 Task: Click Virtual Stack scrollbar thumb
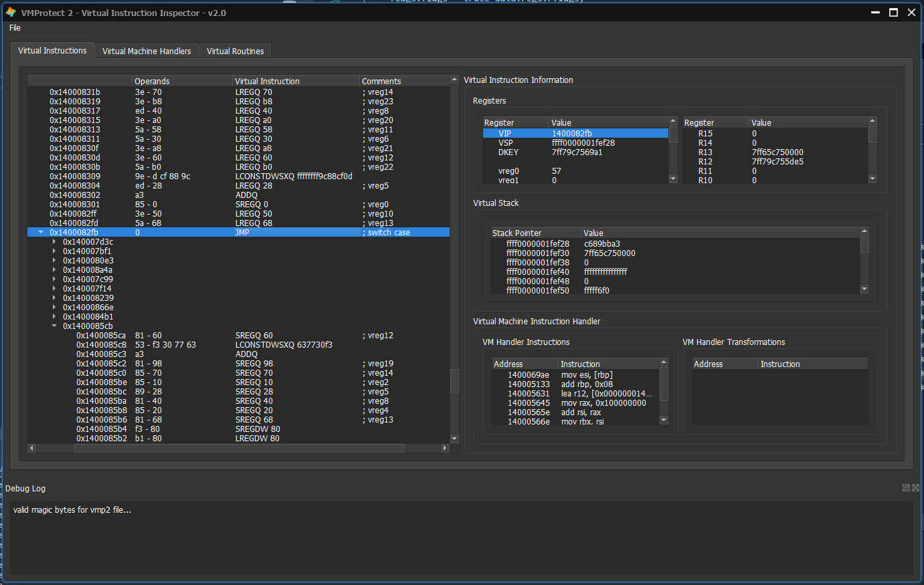pyautogui.click(x=864, y=245)
